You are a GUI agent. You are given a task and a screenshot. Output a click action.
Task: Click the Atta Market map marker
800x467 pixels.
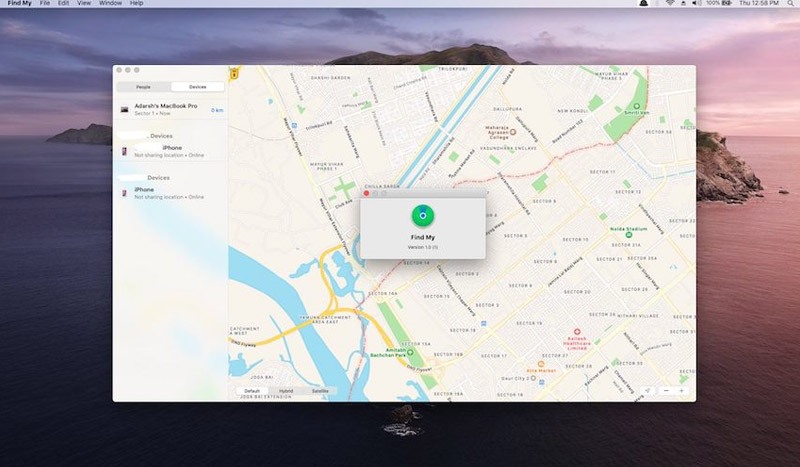pyautogui.click(x=541, y=365)
